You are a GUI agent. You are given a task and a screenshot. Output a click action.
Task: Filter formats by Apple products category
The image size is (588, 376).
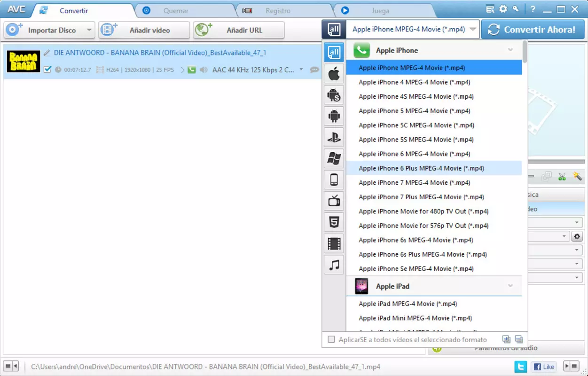pyautogui.click(x=334, y=73)
